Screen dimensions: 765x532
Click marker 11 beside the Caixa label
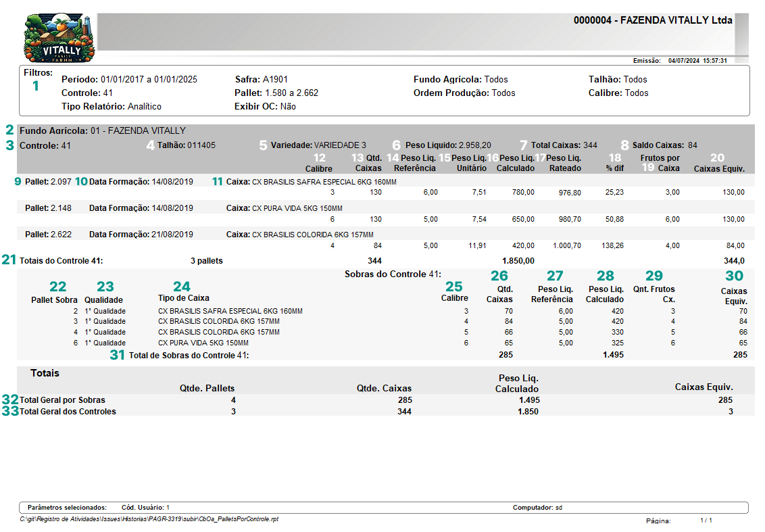click(x=217, y=181)
